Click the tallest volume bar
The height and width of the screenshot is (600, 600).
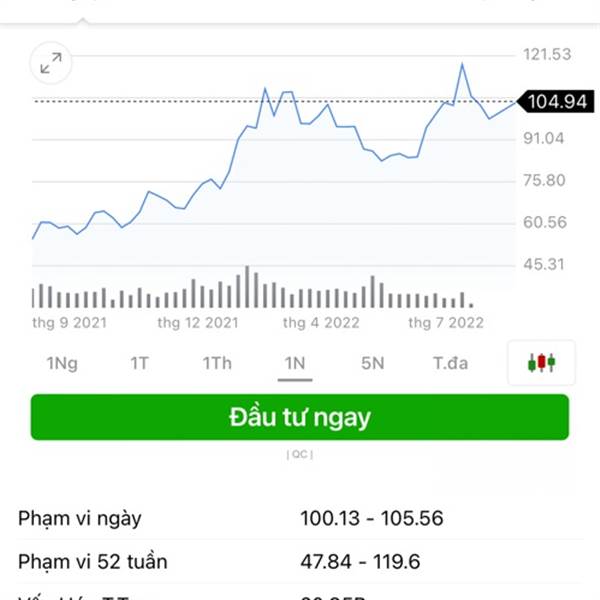click(247, 287)
